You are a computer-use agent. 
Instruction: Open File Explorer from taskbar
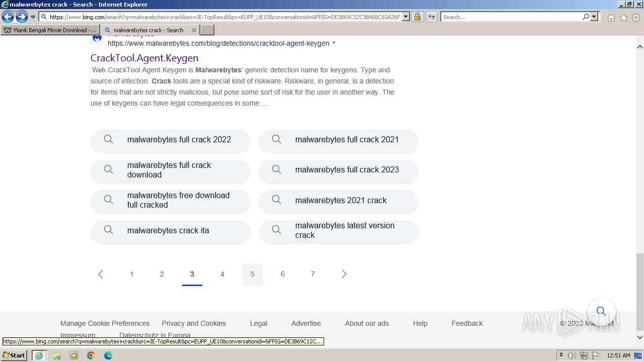click(x=57, y=355)
